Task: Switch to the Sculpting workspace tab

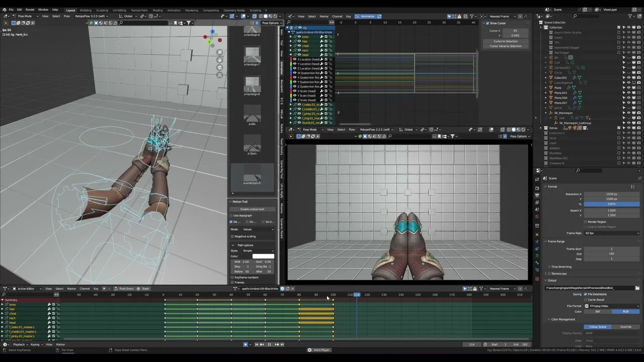Action: [x=102, y=10]
